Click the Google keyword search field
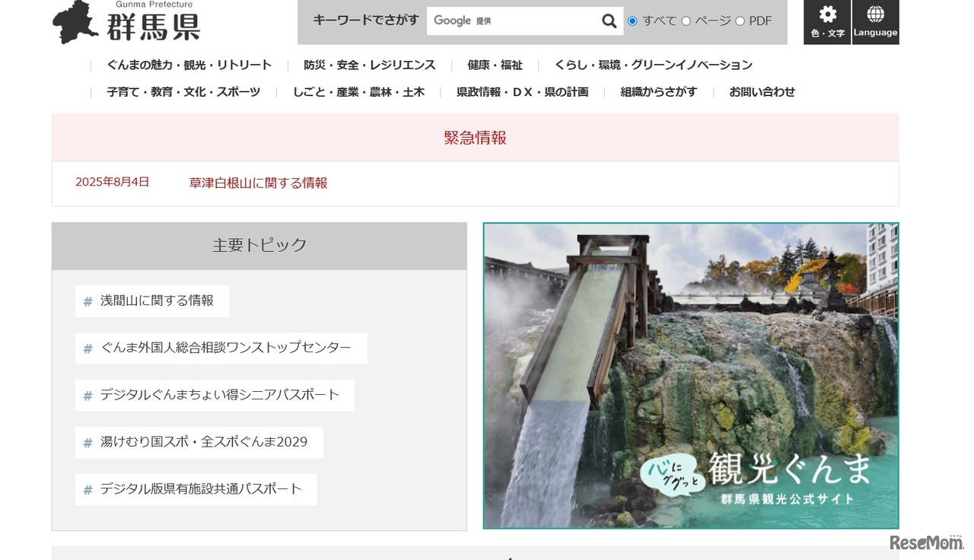This screenshot has height=560, width=974. tap(513, 21)
